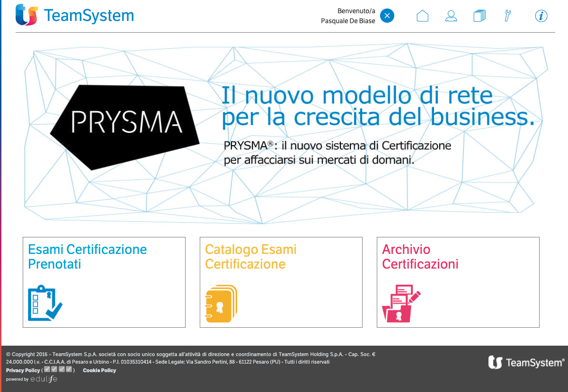This screenshot has height=392, width=568.
Task: Click the info icon on the right
Action: pyautogui.click(x=541, y=16)
